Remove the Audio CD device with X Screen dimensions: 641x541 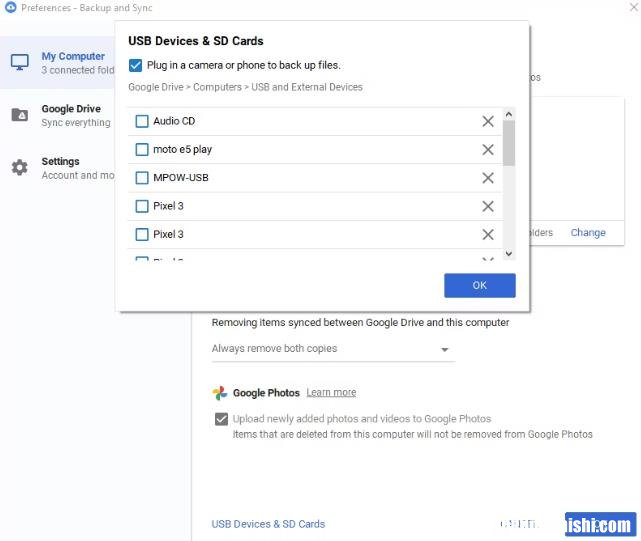488,121
